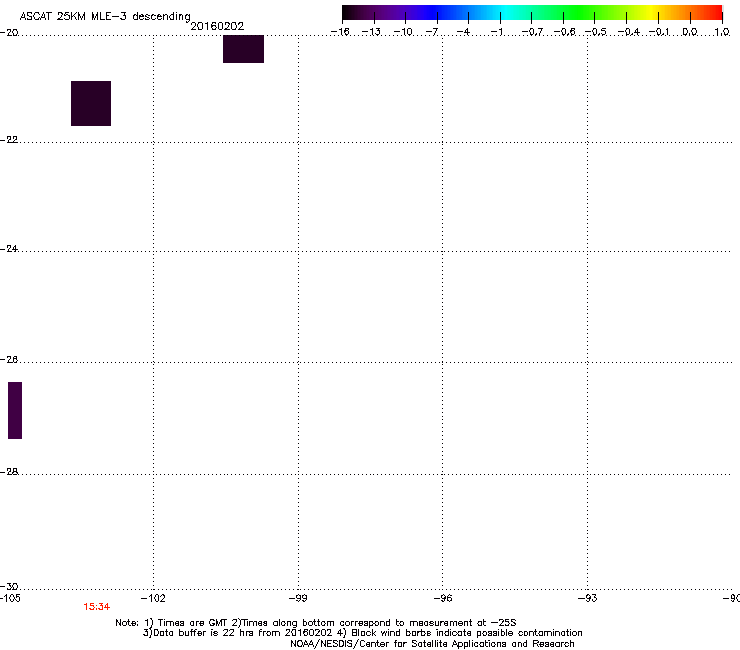Click the color bar label "-0.1"
The width and height of the screenshot is (740, 650).
659,32
